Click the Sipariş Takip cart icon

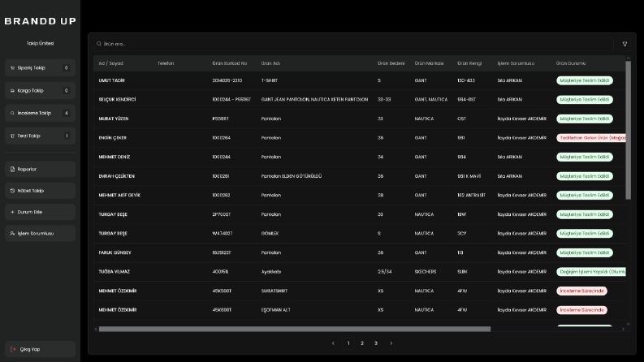tap(12, 68)
